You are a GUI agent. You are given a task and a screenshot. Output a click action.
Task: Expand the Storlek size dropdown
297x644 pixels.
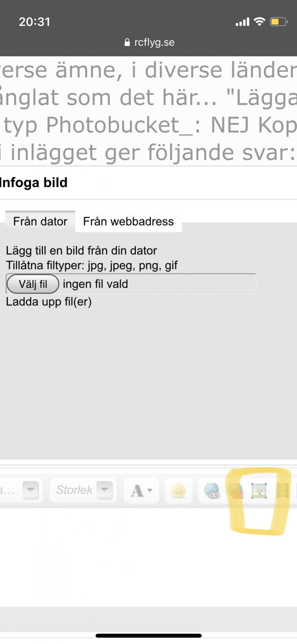pos(105,490)
